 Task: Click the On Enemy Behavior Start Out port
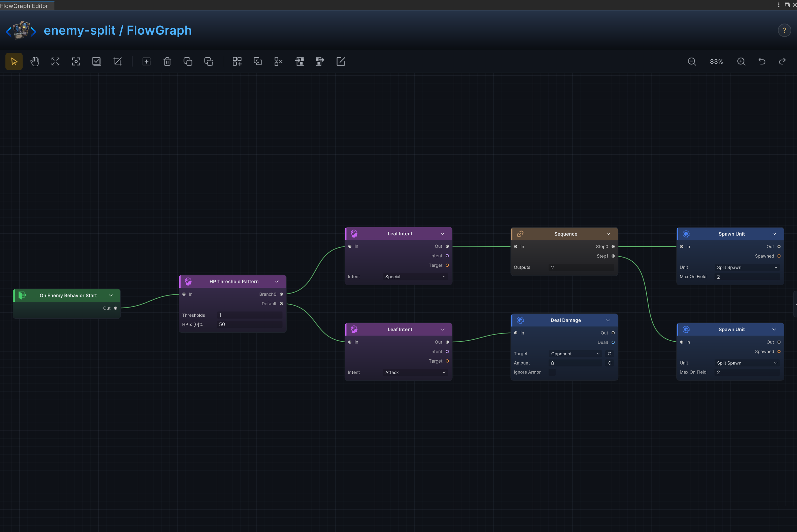tap(115, 308)
